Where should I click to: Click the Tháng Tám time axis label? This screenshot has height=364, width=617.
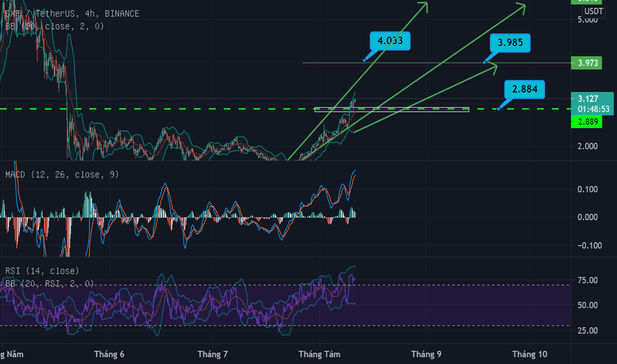319,354
